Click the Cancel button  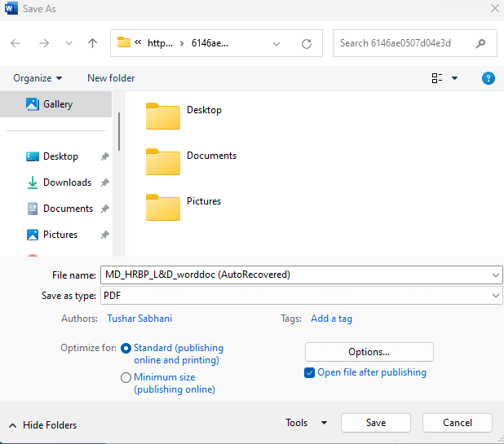click(x=458, y=423)
